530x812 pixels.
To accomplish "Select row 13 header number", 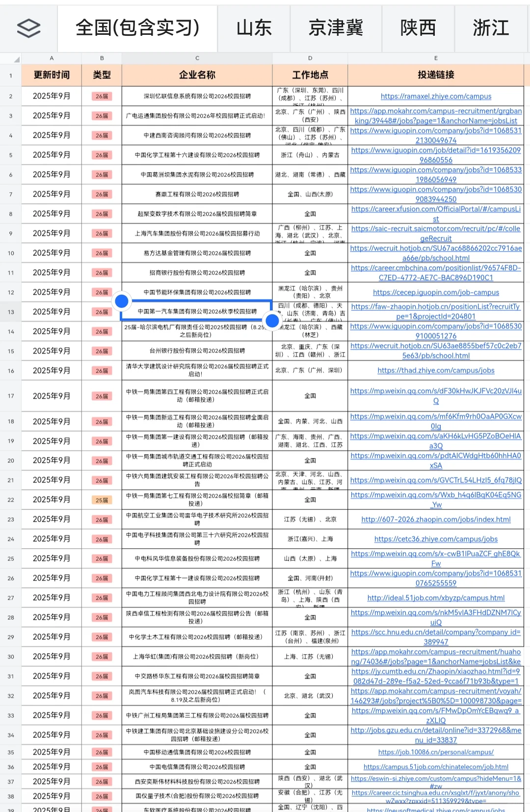I will (11, 312).
